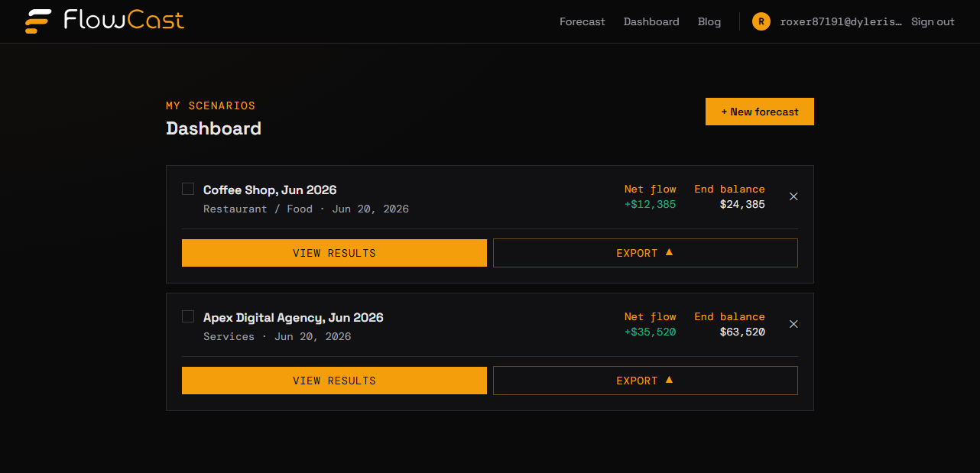The width and height of the screenshot is (980, 473).
Task: Remove Apex Digital Agency scenario with X
Action: coord(793,324)
